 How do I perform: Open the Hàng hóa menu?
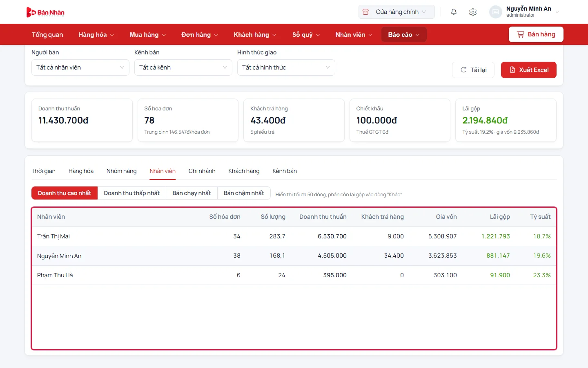[96, 35]
